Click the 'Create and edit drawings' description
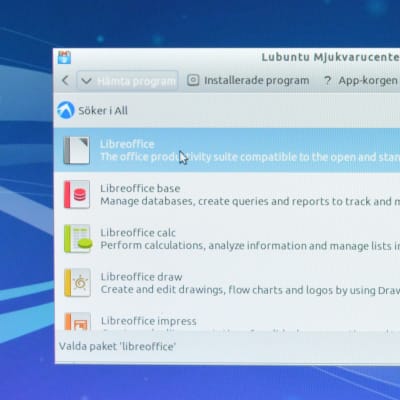Viewport: 400px width, 400px height. click(x=250, y=290)
